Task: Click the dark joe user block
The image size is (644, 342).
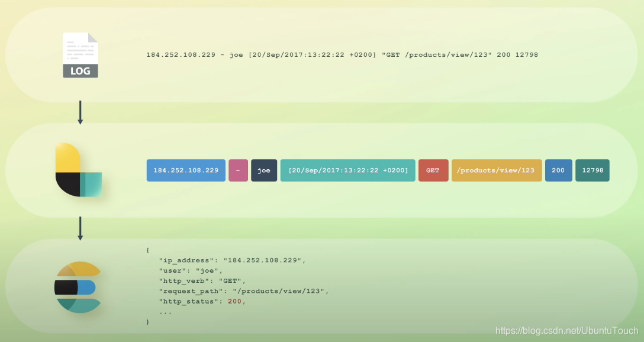Action: tap(264, 170)
